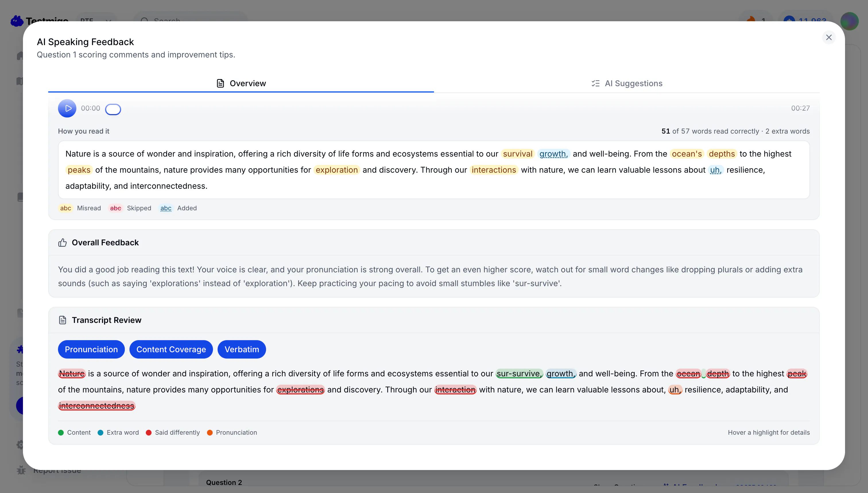The height and width of the screenshot is (493, 868).
Task: Click the 'Extra word' legend label
Action: click(123, 433)
